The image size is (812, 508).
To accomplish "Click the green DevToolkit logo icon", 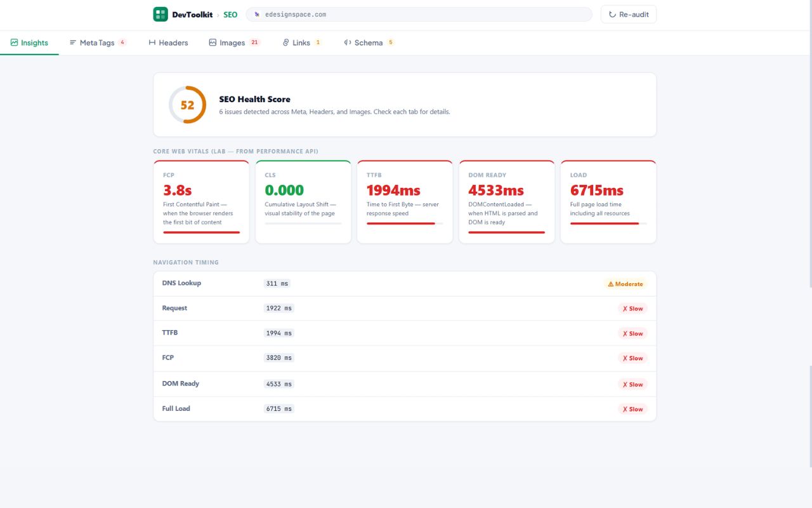I will 160,14.
